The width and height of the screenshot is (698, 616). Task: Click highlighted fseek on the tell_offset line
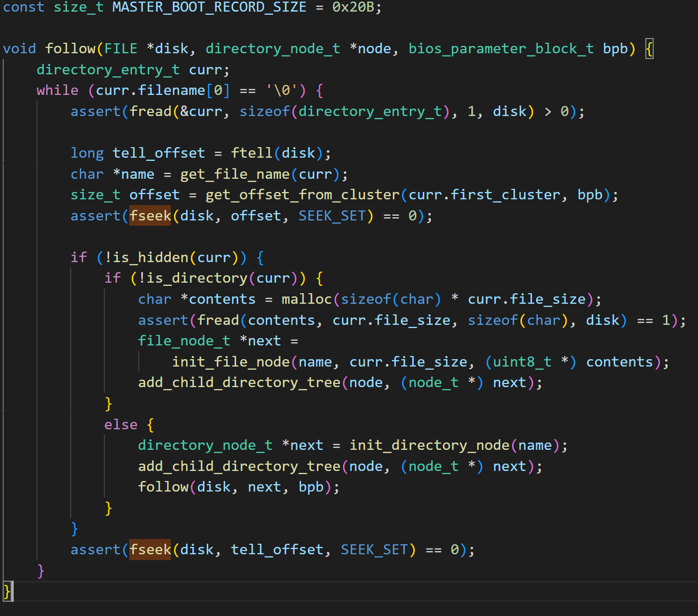[x=150, y=550]
